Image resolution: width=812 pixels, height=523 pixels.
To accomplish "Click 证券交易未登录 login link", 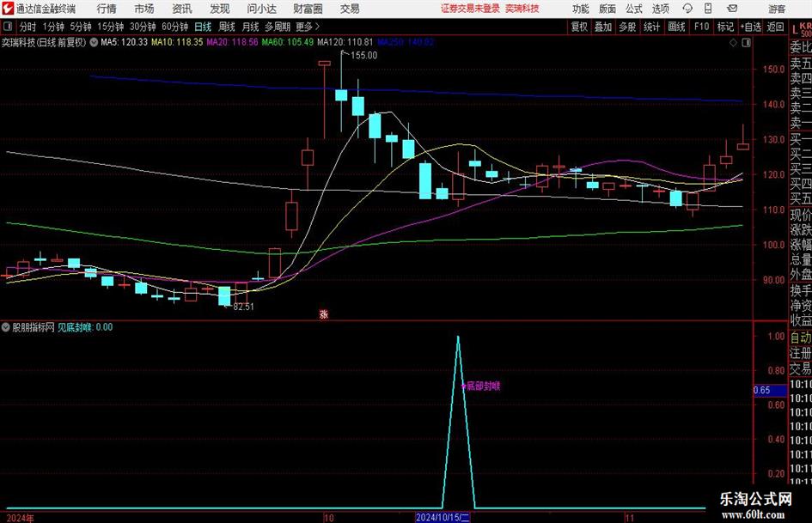I will [470, 9].
